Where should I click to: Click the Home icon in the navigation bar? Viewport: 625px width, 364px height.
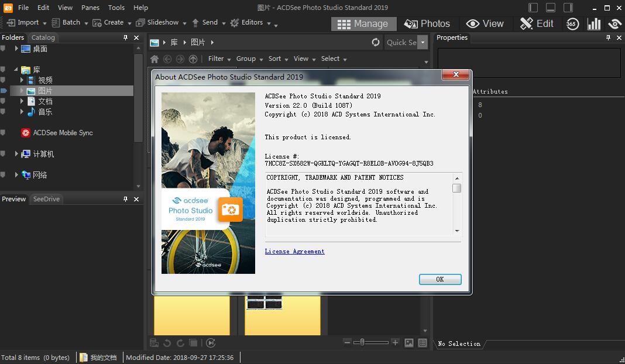pyautogui.click(x=154, y=59)
